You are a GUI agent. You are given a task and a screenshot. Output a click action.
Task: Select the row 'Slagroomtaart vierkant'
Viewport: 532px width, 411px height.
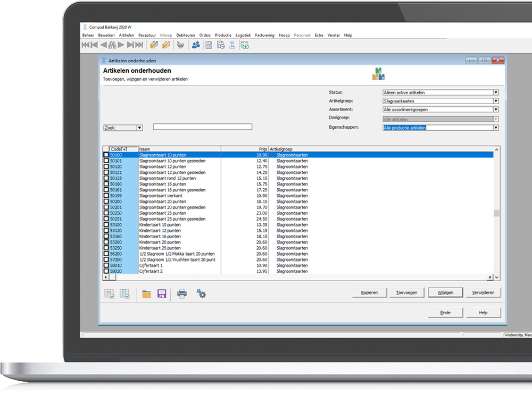298,196
